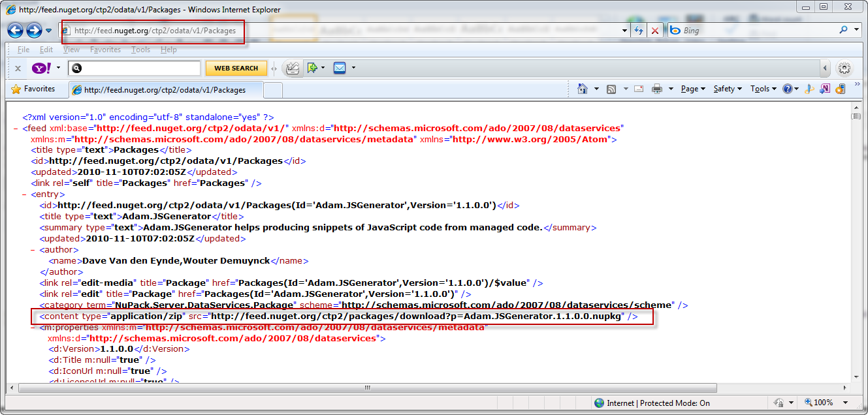868x415 pixels.
Task: Click the Yahoo! logo icon
Action: [x=41, y=68]
